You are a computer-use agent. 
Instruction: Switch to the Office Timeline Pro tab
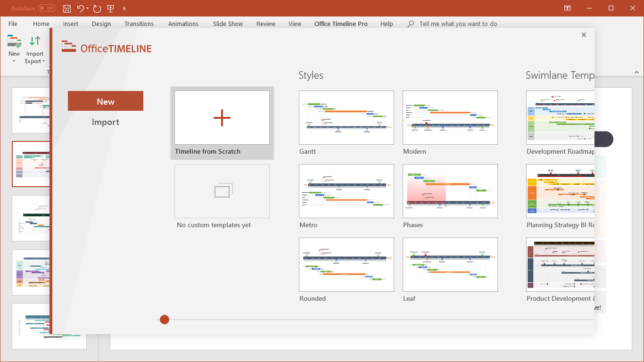[x=340, y=24]
